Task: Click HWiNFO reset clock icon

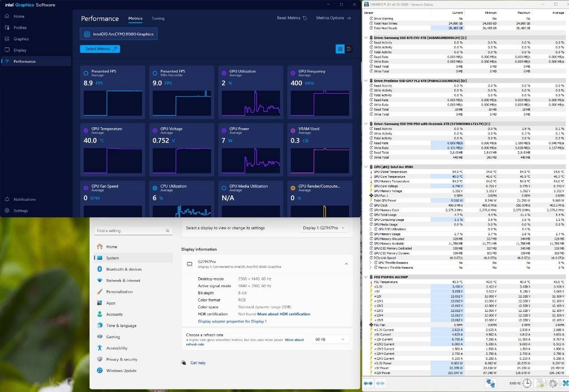Action: pos(527,383)
